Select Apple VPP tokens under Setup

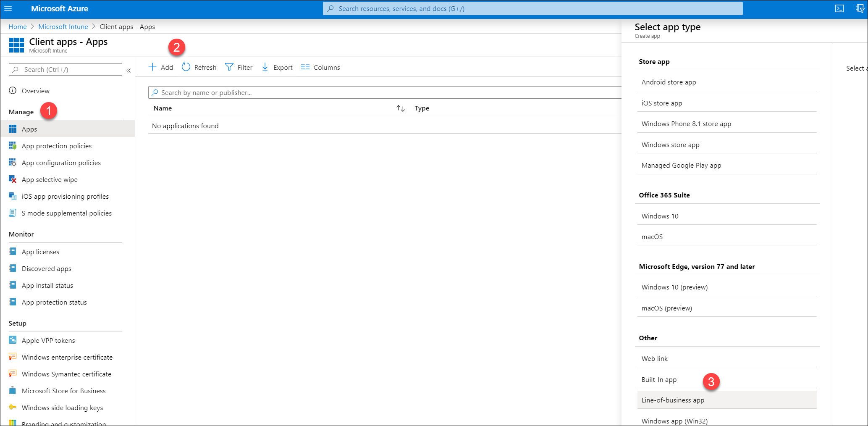tap(48, 340)
